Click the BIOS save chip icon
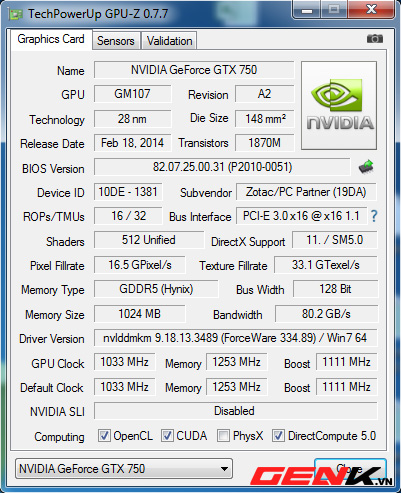Screen dimensions: 401x493 point(366,167)
